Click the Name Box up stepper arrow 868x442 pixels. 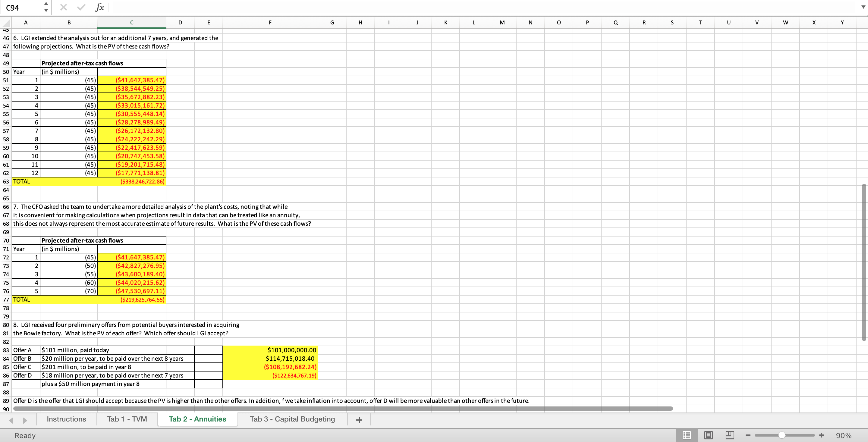click(46, 4)
